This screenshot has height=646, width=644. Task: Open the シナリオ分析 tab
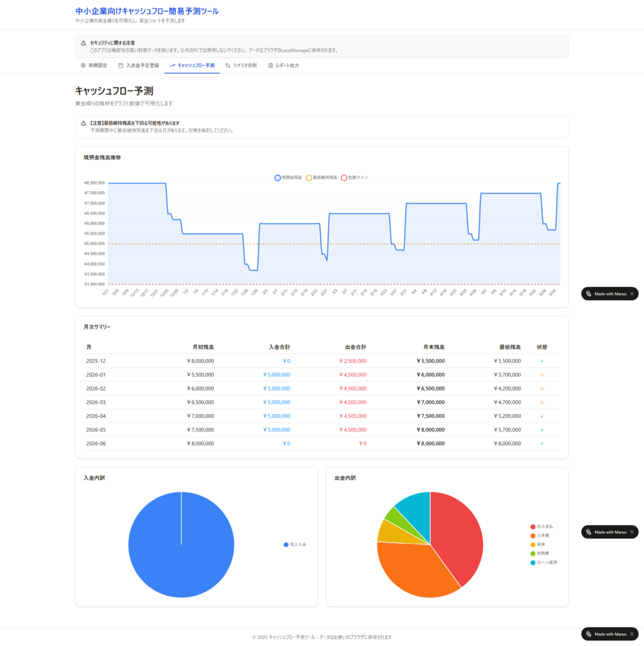pos(241,66)
